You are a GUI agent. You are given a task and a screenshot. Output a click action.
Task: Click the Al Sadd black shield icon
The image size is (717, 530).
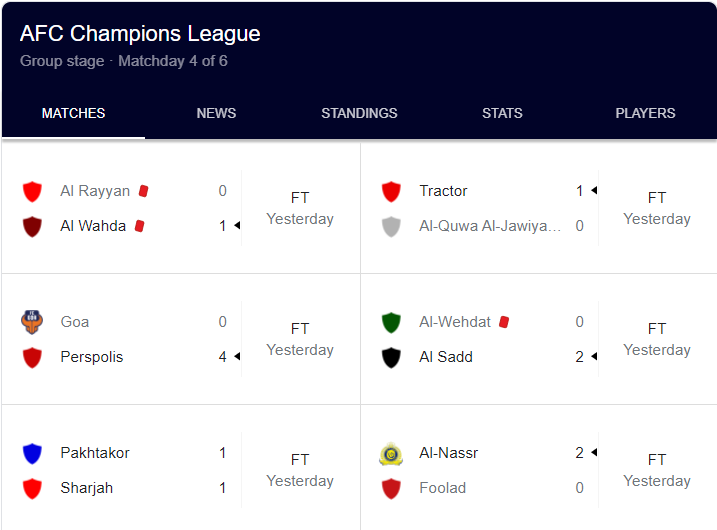point(391,357)
